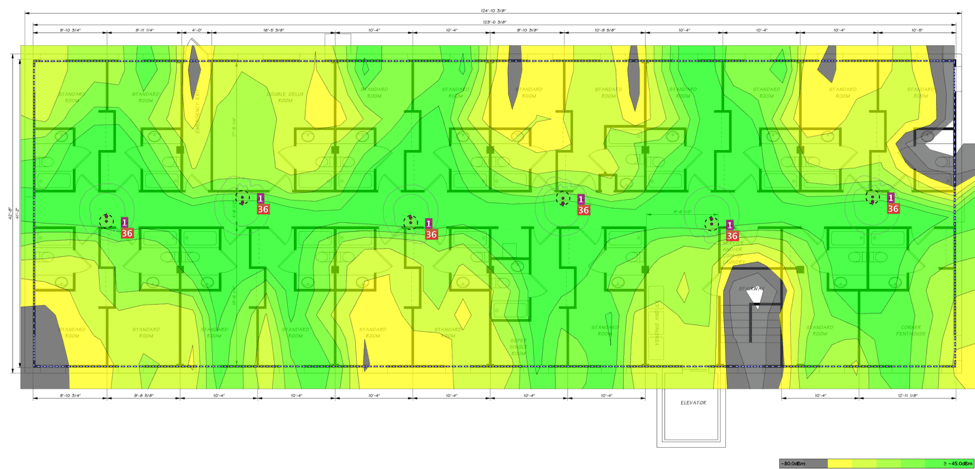Click the DOUBLE DELUXE ROOM label
975x469 pixels.
tap(284, 97)
